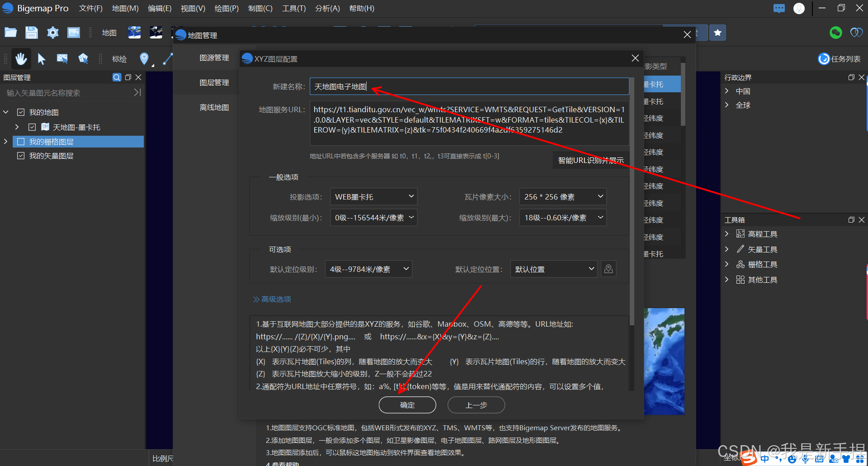Click the 上一步 button
Viewport: 868px width, 466px height.
tap(476, 405)
